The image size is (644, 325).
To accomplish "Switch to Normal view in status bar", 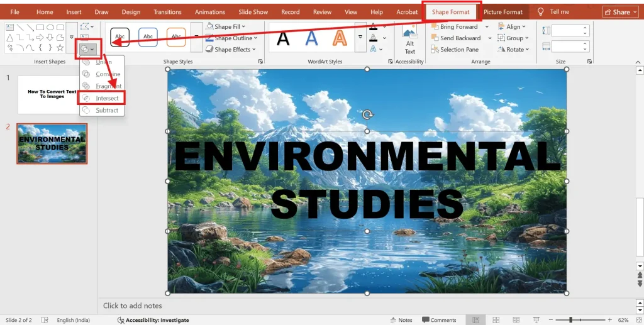I will pos(477,320).
